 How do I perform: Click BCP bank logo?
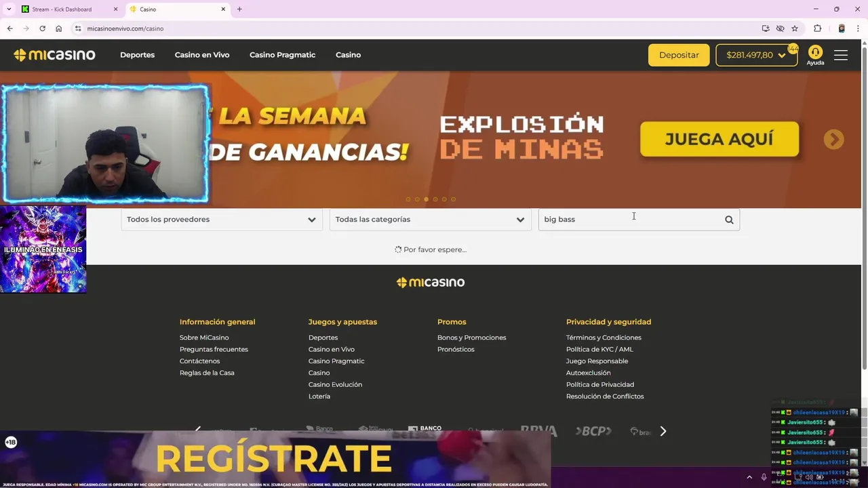click(593, 430)
